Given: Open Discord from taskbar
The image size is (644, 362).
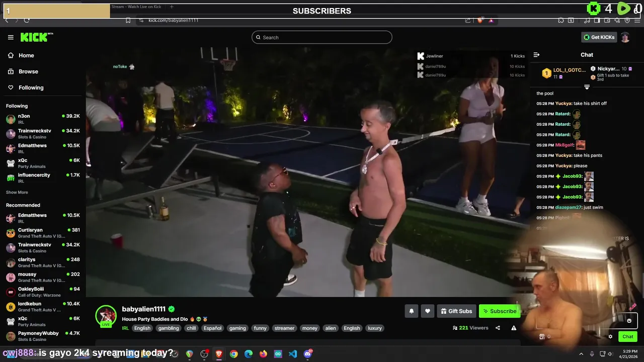Looking at the screenshot, I should [x=308, y=354].
